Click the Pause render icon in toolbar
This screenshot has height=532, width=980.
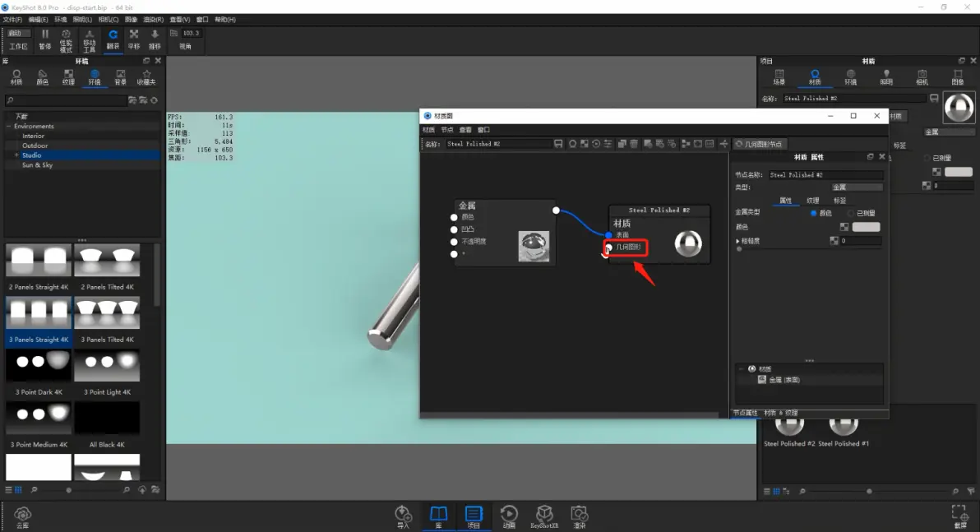(44, 39)
